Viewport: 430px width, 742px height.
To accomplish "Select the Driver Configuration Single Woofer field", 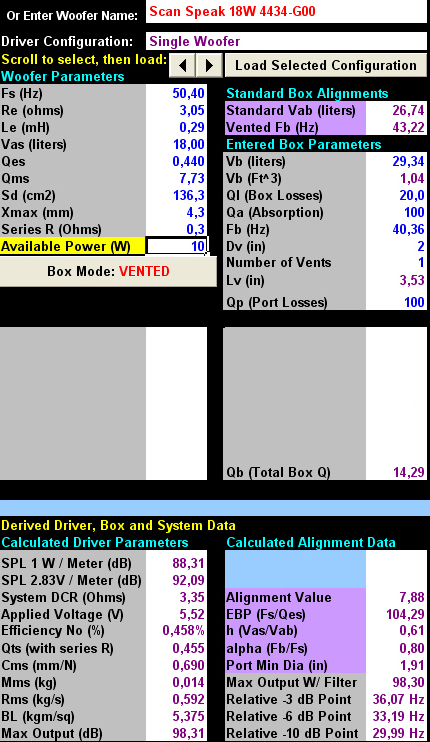I will click(286, 41).
